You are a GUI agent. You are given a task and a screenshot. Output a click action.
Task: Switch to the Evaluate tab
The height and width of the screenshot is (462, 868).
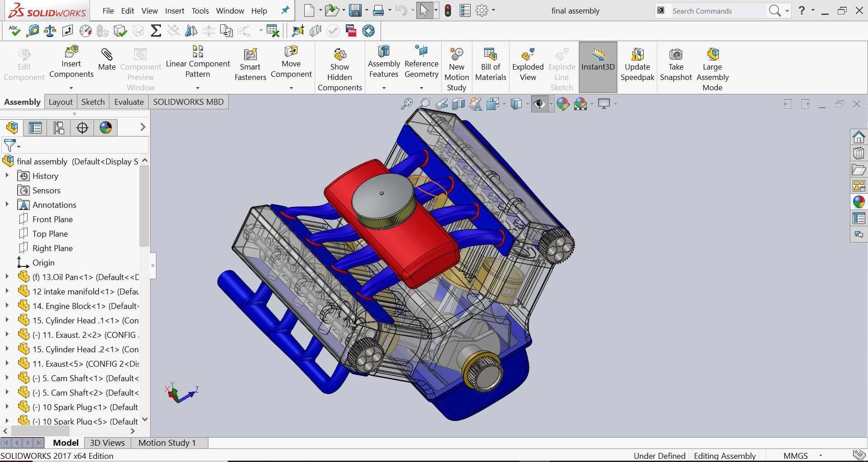[129, 102]
